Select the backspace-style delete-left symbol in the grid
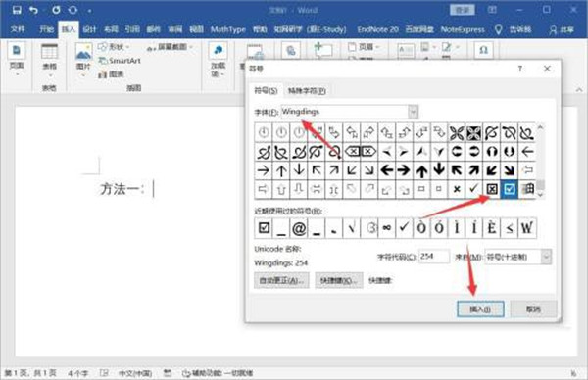 tap(352, 152)
